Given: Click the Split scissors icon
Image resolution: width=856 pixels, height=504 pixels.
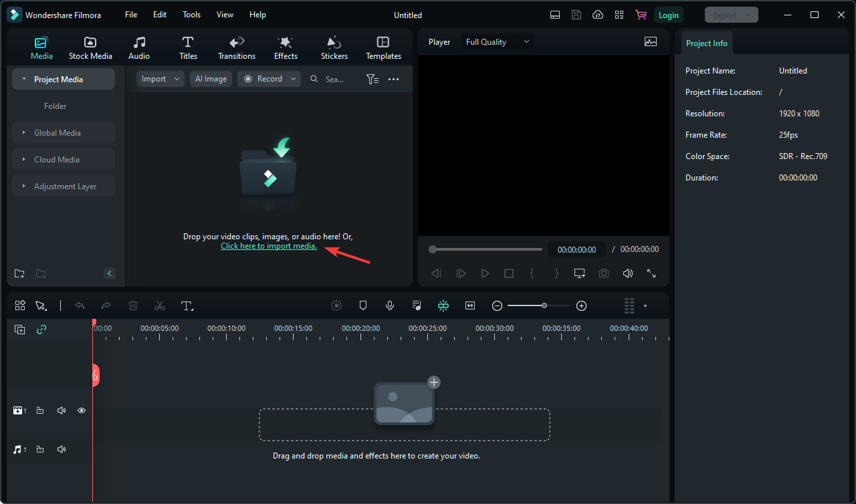Looking at the screenshot, I should pos(160,305).
